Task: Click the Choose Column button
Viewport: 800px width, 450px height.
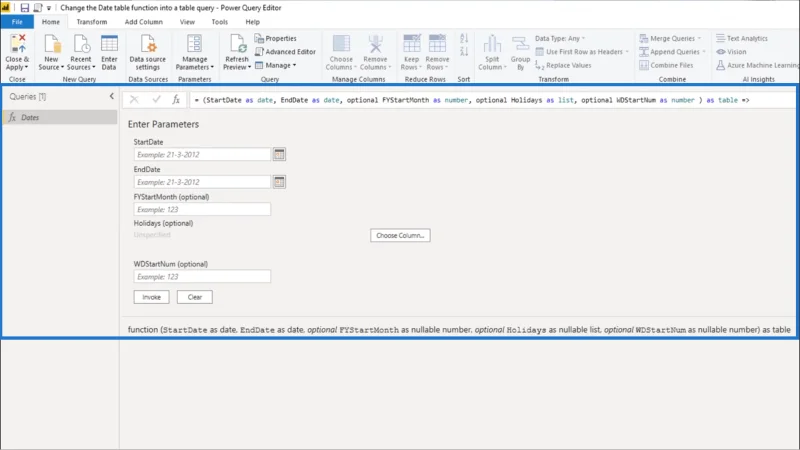Action: pos(400,235)
